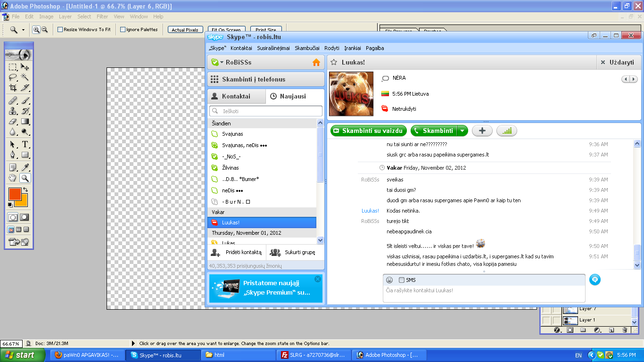644x362 pixels.
Task: Choose the Healing Brush tool
Action: pyautogui.click(x=13, y=100)
